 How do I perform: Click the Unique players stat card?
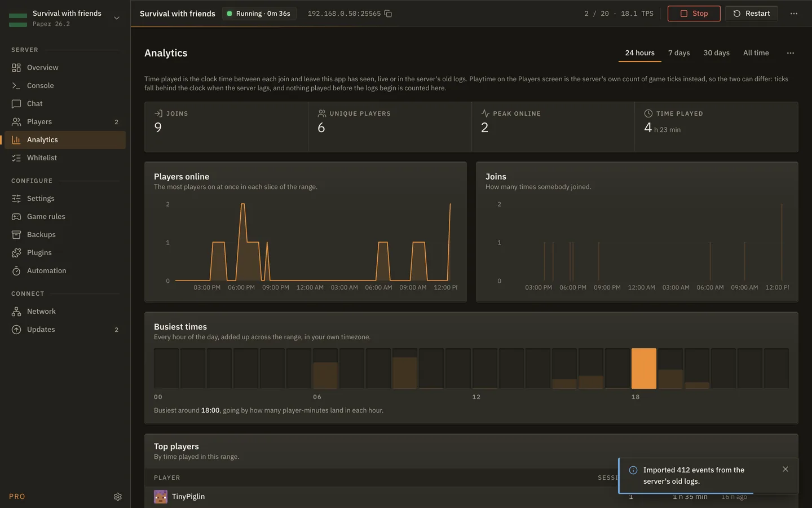390,127
